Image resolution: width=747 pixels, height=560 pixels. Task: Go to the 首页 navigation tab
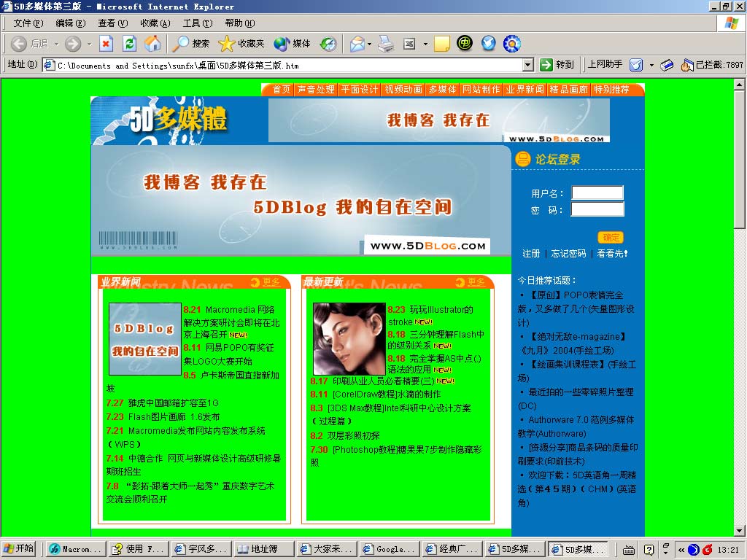282,89
